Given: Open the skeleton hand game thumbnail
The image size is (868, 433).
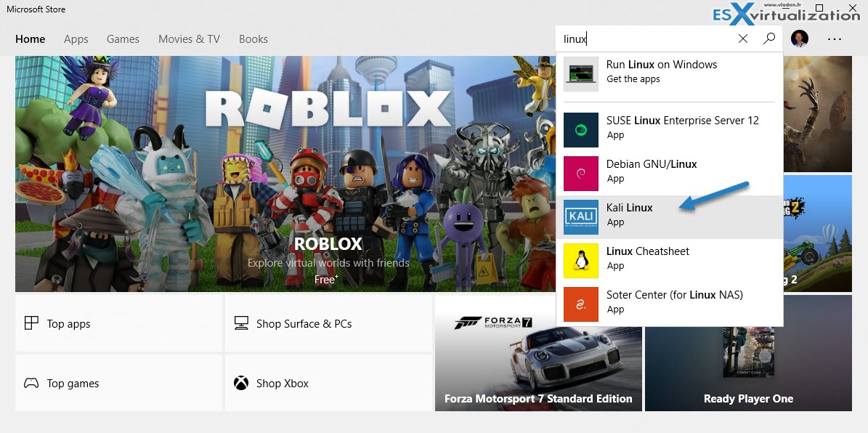Looking at the screenshot, I should tap(818, 113).
